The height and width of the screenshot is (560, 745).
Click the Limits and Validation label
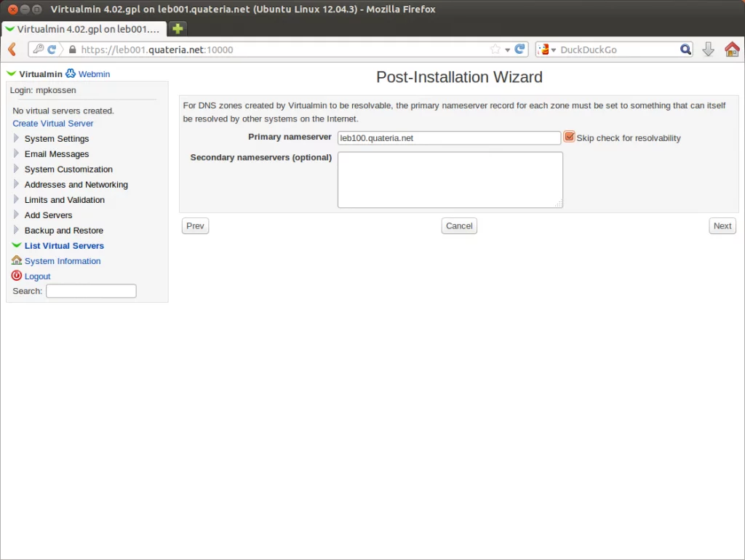coord(65,200)
